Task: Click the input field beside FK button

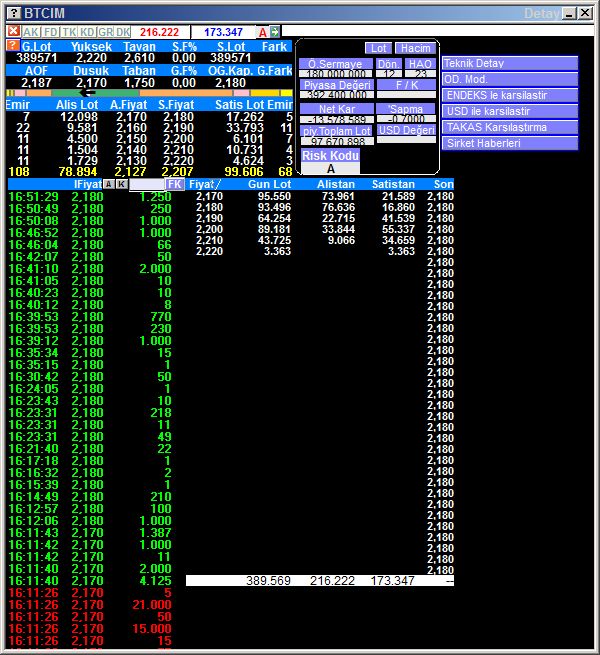Action: (147, 184)
